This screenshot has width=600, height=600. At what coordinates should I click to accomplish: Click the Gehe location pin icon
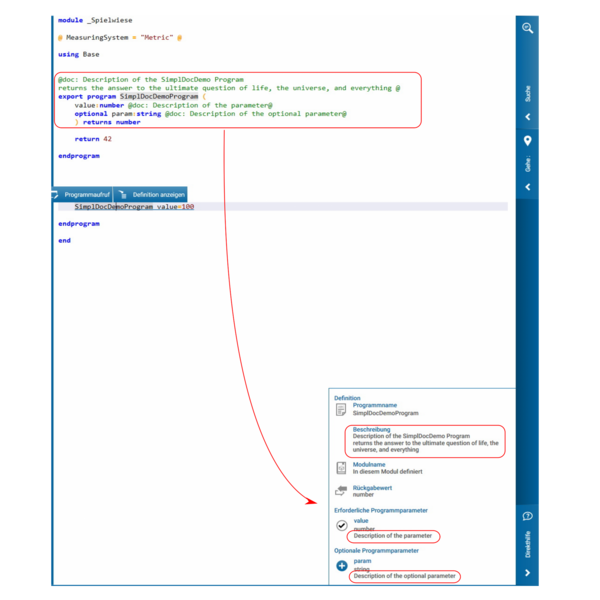click(527, 141)
